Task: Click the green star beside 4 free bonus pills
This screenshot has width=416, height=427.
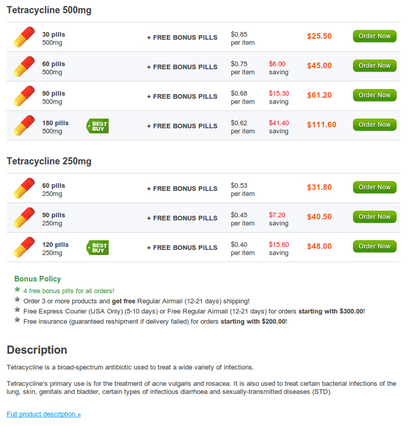Action: (x=17, y=289)
